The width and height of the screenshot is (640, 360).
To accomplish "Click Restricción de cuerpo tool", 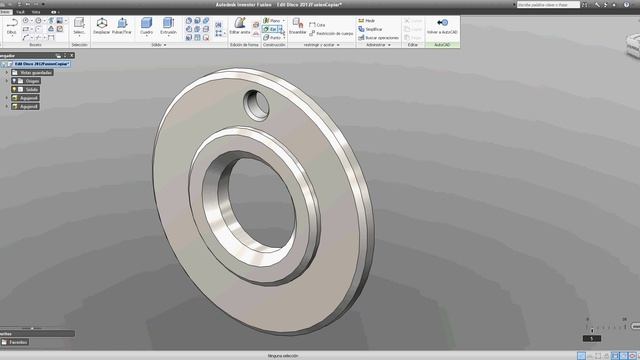I will [x=331, y=33].
